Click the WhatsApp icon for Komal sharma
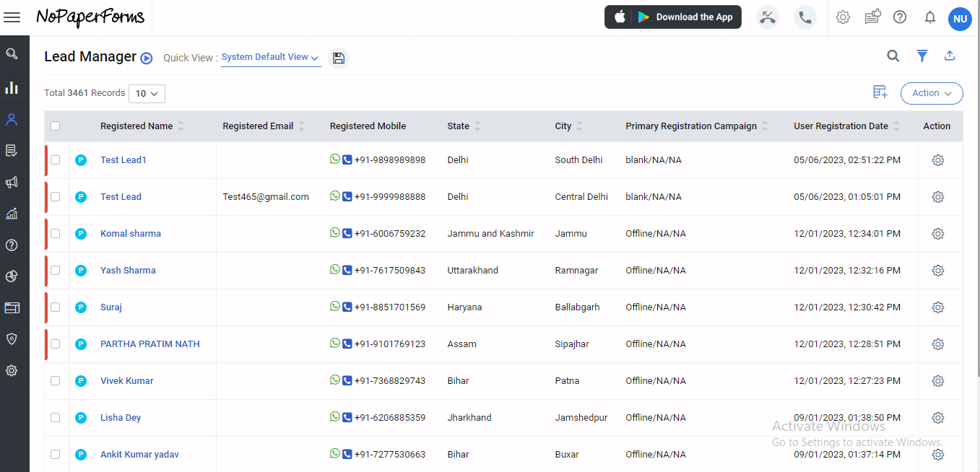The image size is (980, 472). [x=334, y=232]
